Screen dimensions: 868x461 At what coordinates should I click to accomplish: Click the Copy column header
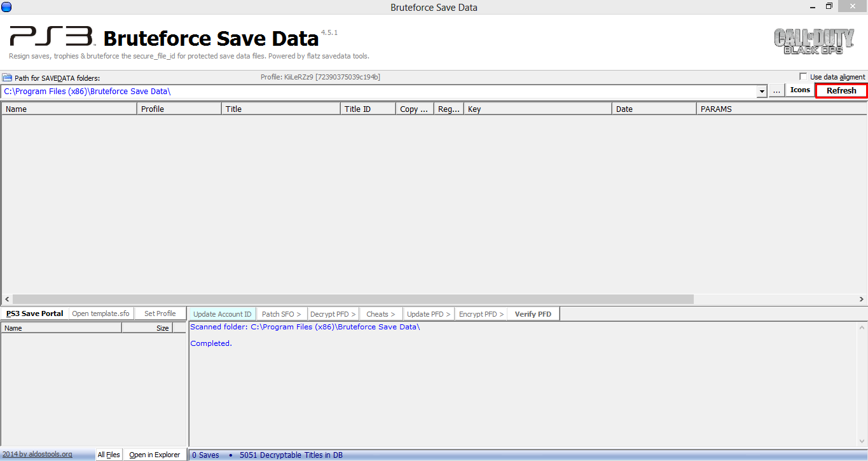pyautogui.click(x=415, y=109)
